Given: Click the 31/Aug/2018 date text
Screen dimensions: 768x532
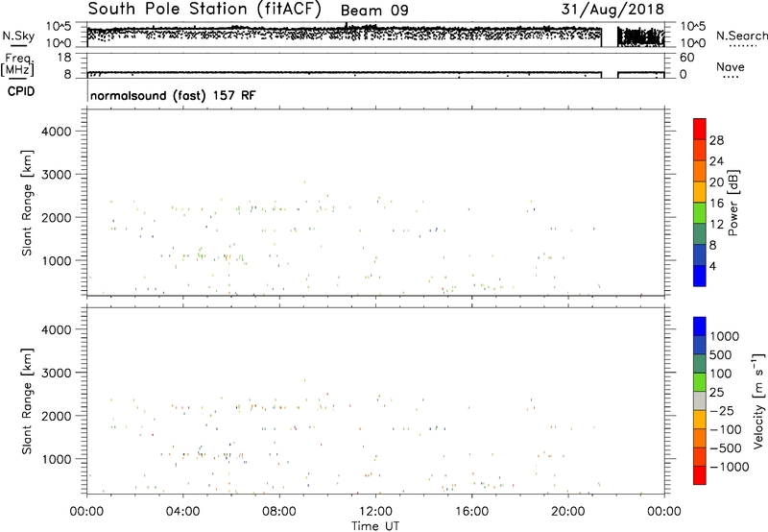Looking at the screenshot, I should tap(612, 10).
